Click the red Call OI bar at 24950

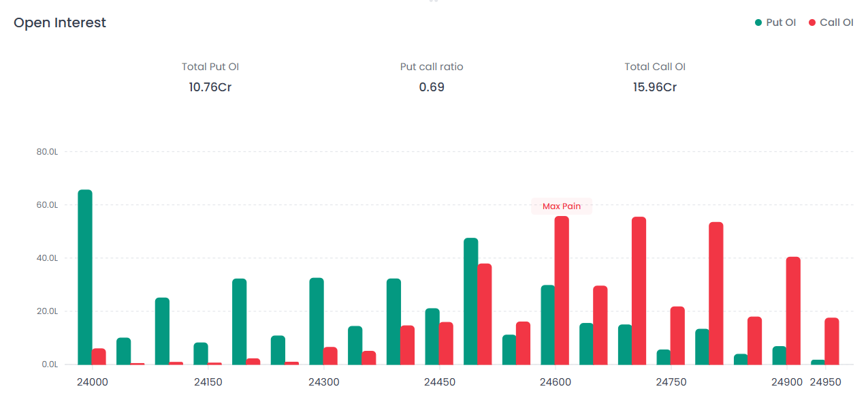(832, 341)
